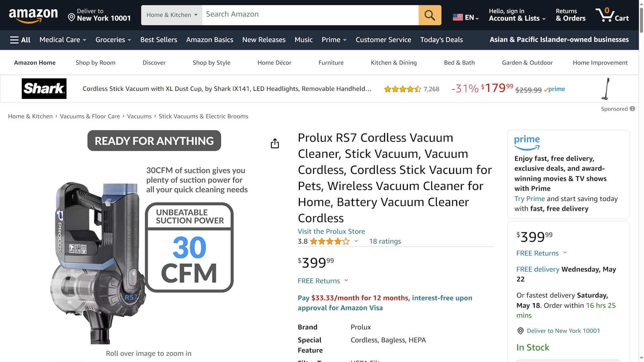The width and height of the screenshot is (644, 362).
Task: Open the Home & Kitchen search filter dropdown
Action: pyautogui.click(x=172, y=15)
